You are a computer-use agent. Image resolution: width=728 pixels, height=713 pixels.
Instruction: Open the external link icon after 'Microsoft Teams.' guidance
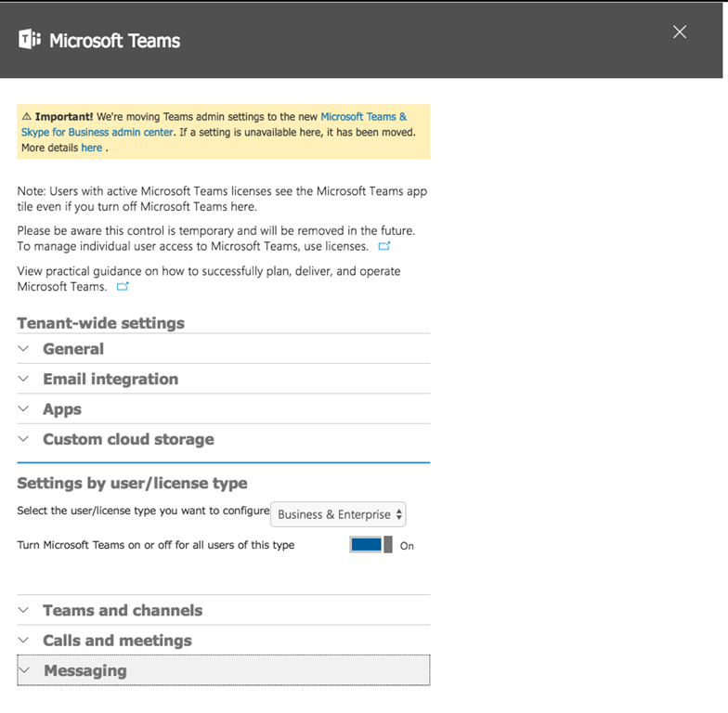point(123,286)
